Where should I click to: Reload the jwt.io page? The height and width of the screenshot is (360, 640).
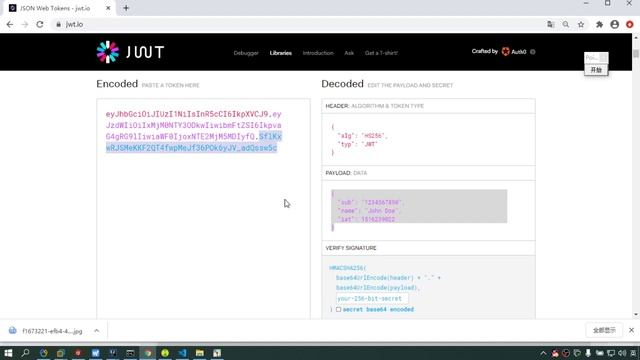[40, 24]
